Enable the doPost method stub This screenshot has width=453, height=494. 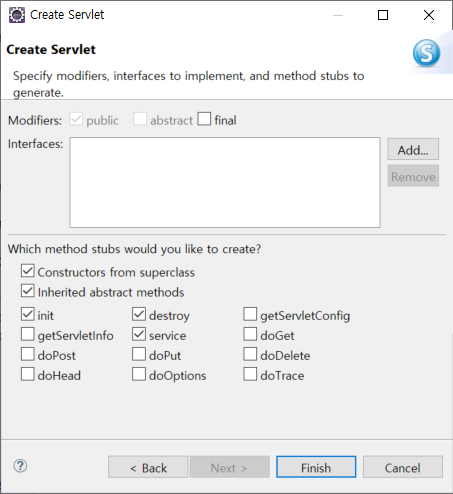pos(28,354)
